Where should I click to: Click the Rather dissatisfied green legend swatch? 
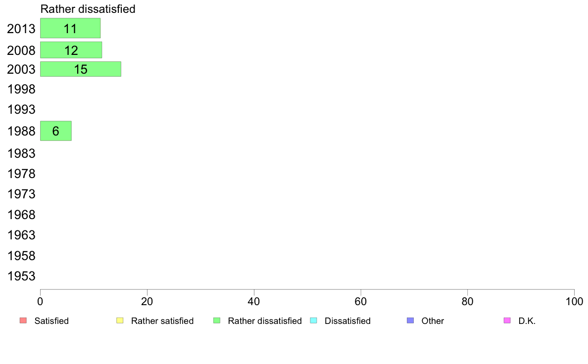[217, 320]
